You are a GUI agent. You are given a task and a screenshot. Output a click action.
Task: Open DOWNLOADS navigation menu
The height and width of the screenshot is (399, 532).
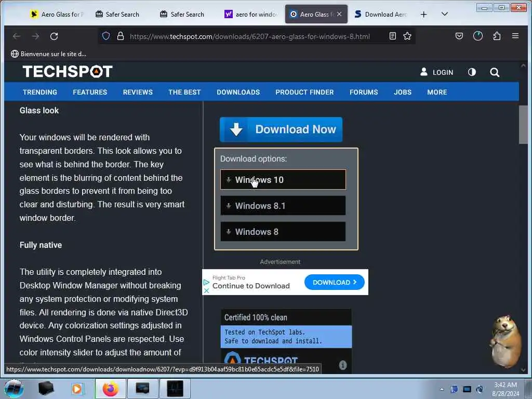point(238,92)
